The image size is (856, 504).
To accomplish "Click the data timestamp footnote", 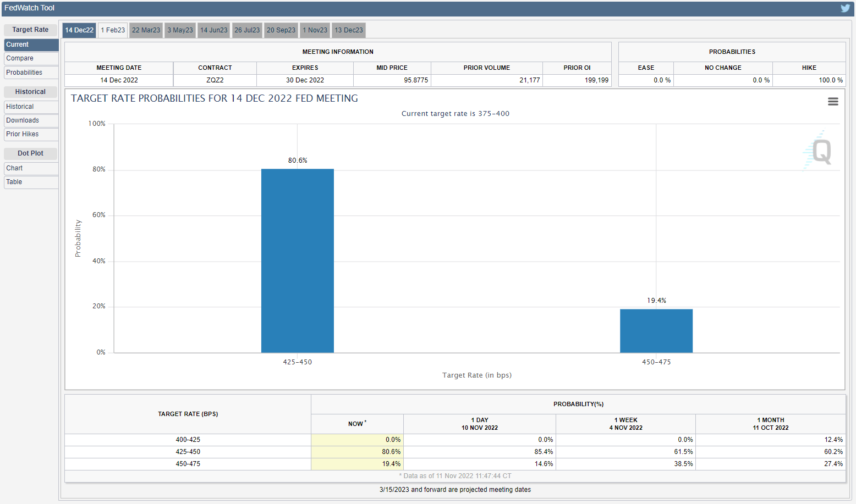I will click(456, 476).
